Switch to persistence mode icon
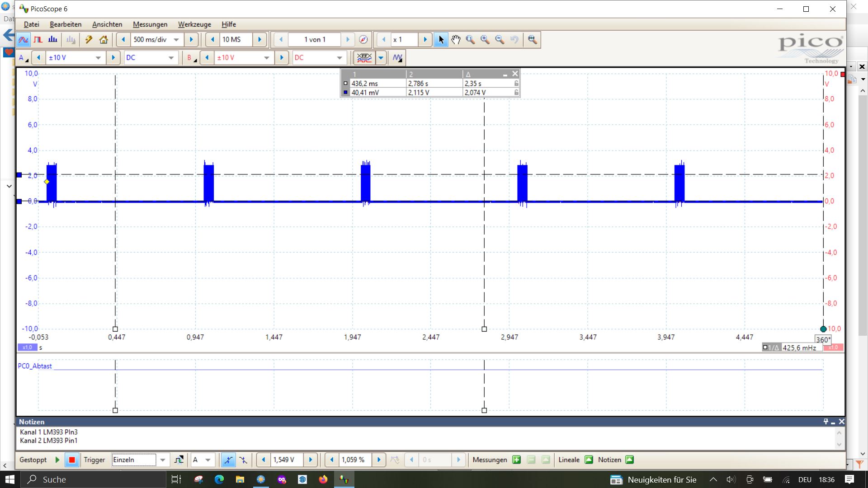The height and width of the screenshot is (488, 868). [38, 40]
